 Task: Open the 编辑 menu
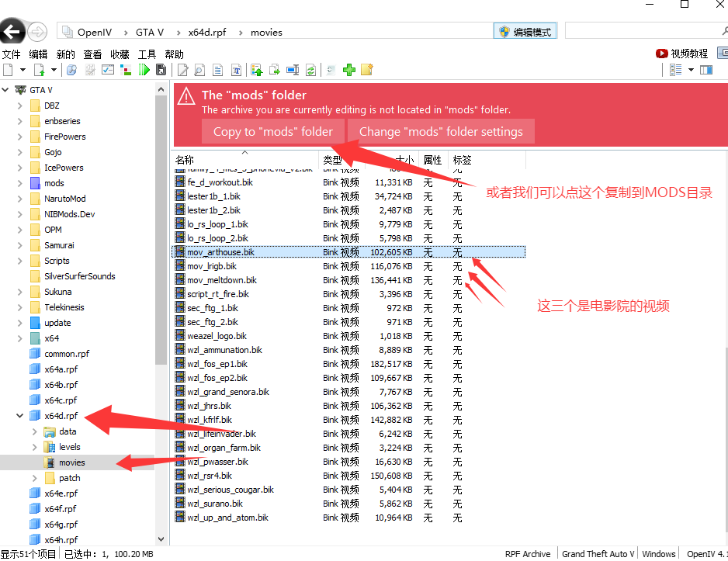point(38,54)
